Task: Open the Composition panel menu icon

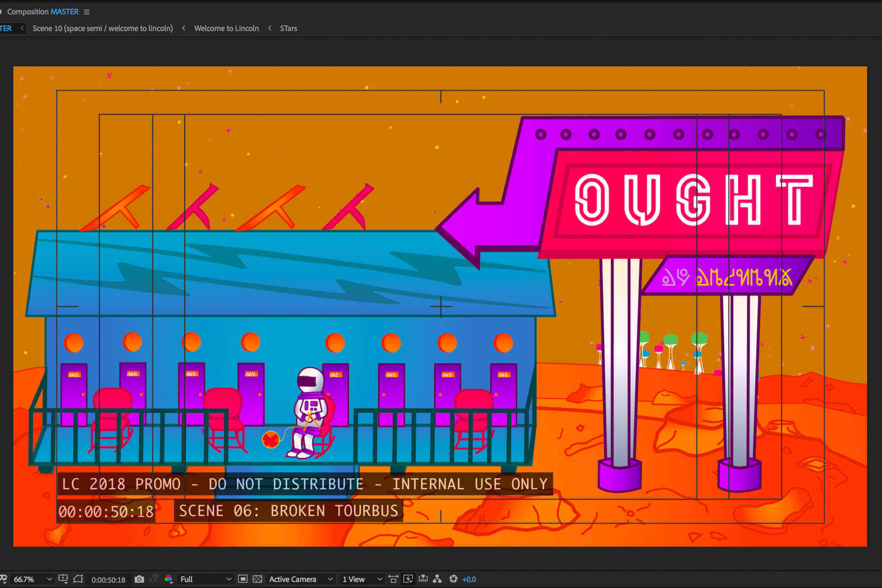Action: [x=86, y=12]
